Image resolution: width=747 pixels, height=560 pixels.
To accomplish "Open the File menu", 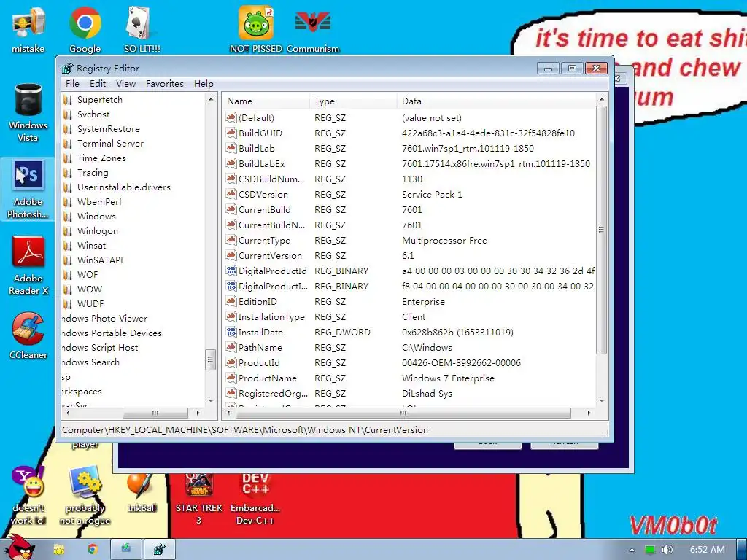I will point(72,83).
